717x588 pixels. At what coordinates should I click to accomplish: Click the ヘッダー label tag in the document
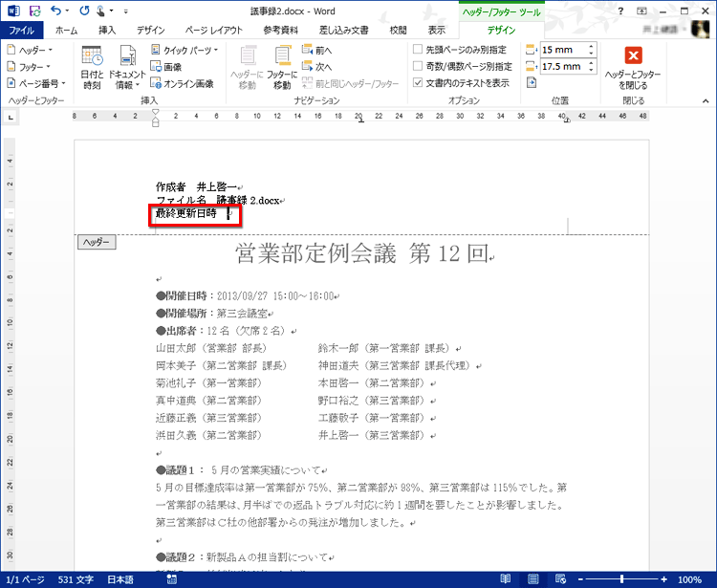pyautogui.click(x=97, y=242)
